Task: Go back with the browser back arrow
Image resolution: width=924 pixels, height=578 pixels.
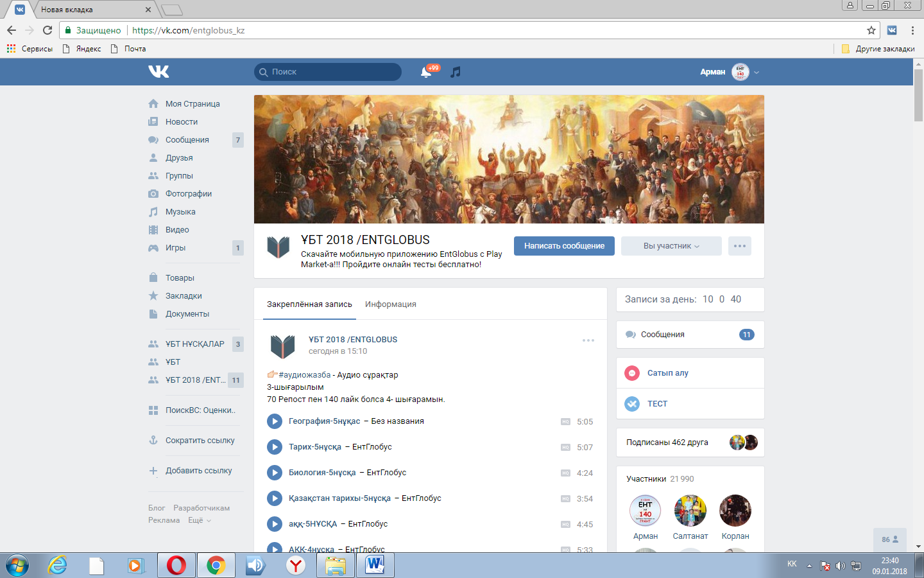Action: (x=12, y=30)
